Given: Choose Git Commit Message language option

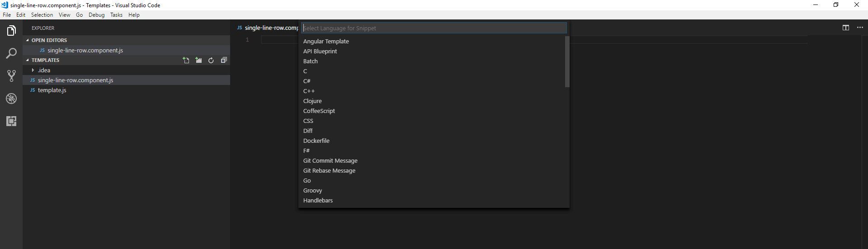Looking at the screenshot, I should 330,160.
